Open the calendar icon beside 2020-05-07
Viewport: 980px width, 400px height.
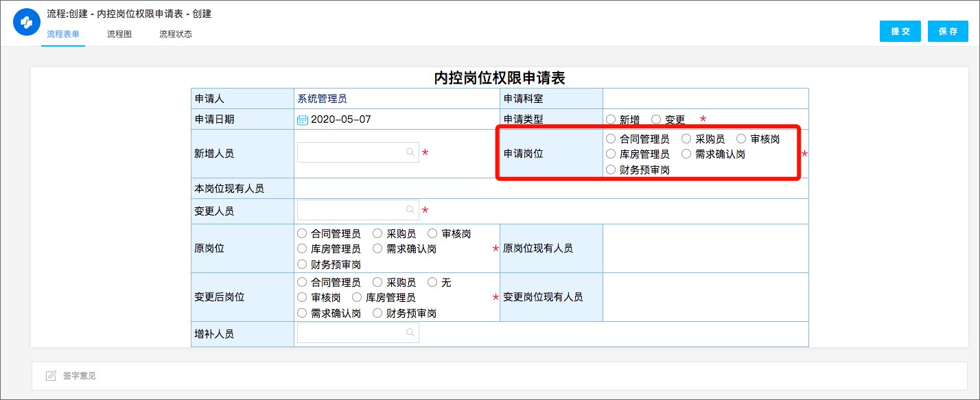(x=303, y=119)
